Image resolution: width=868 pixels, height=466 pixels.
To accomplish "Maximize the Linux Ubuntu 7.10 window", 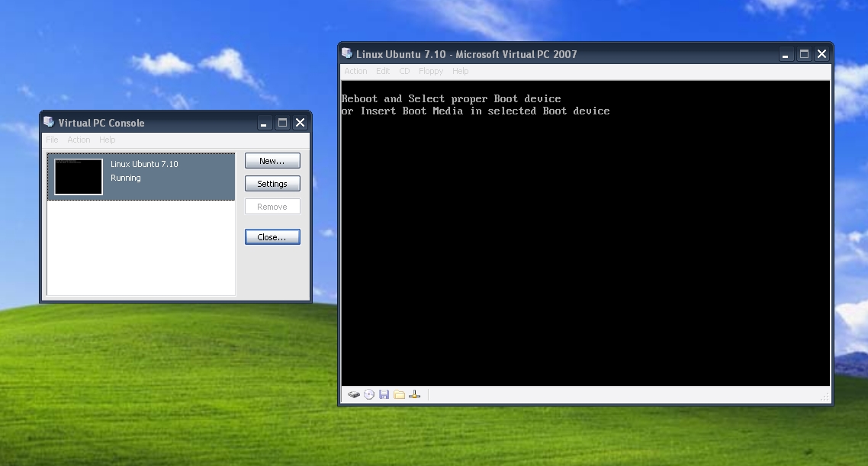I will click(x=804, y=54).
